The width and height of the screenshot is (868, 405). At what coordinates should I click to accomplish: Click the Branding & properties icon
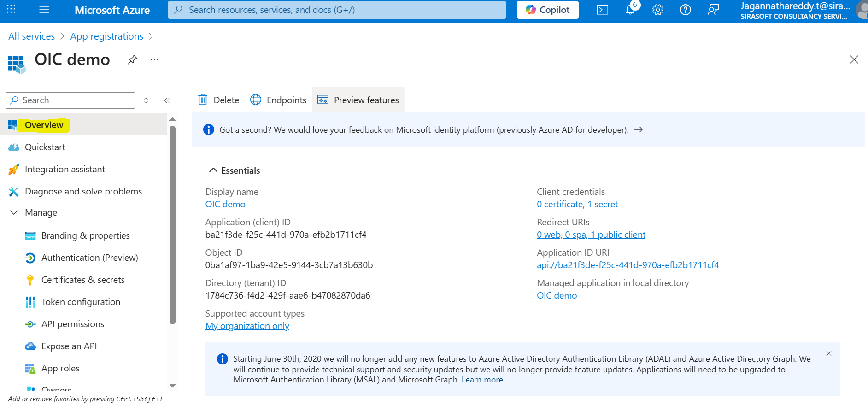coord(30,236)
